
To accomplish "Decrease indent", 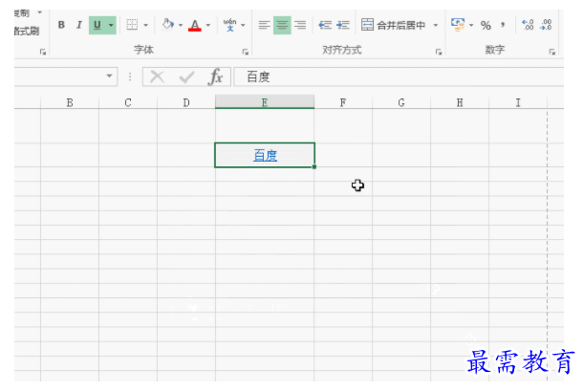I will point(325,25).
